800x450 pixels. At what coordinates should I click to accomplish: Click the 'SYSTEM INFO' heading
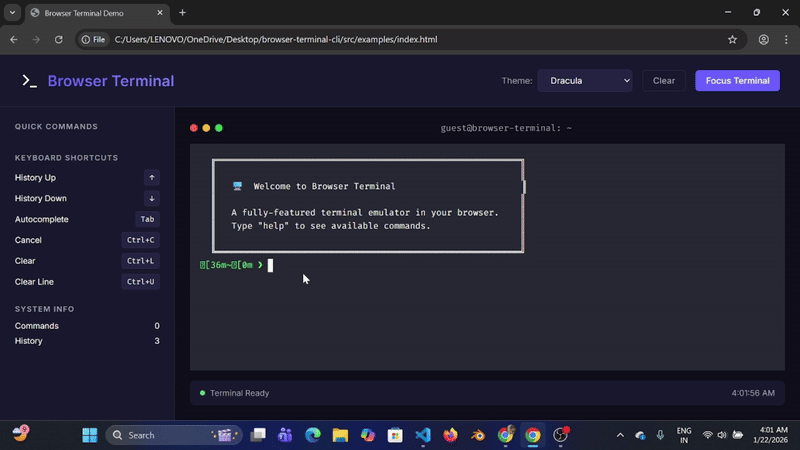point(44,309)
